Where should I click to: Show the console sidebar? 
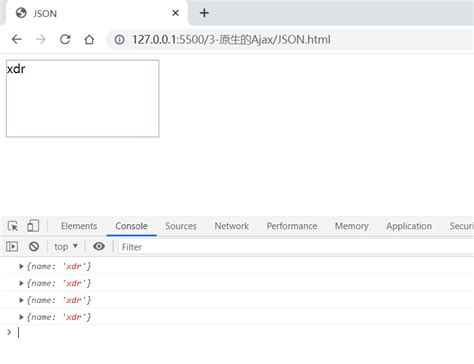(x=12, y=247)
